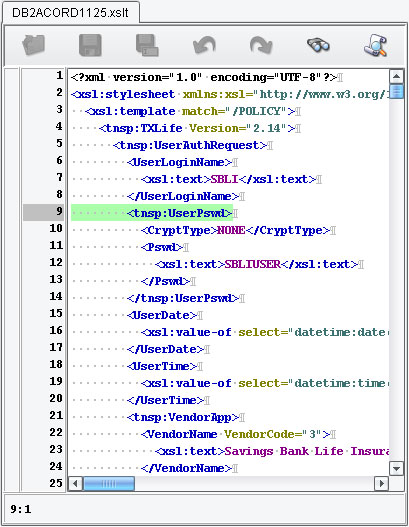Click the CryptType NONE line
This screenshot has height=527, width=409.
[x=235, y=231]
